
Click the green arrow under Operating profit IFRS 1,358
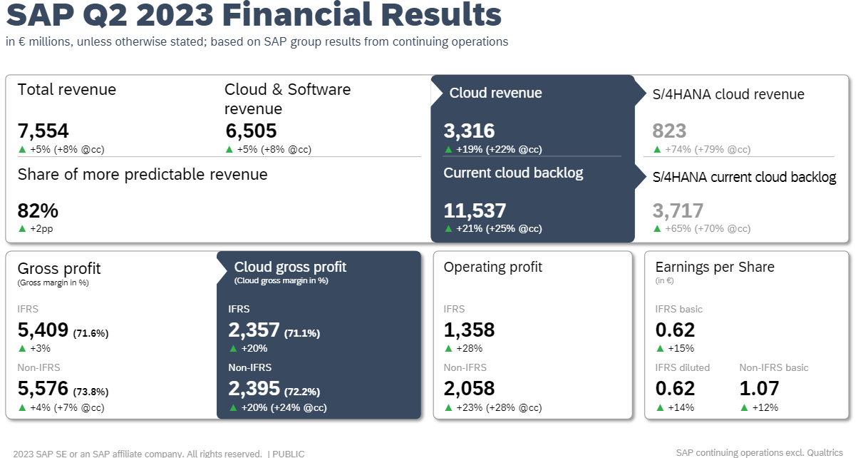coord(448,348)
